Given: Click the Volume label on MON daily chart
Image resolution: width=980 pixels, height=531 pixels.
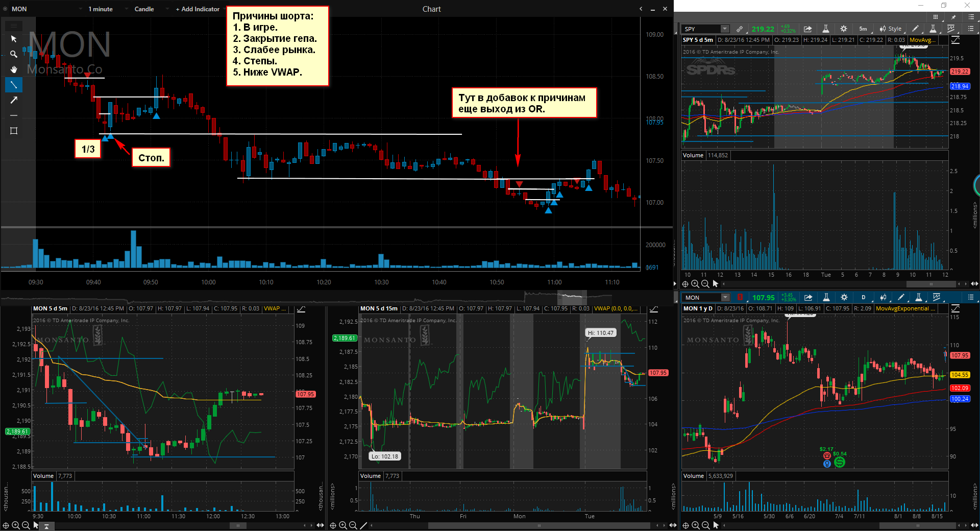Looking at the screenshot, I should coord(693,476).
